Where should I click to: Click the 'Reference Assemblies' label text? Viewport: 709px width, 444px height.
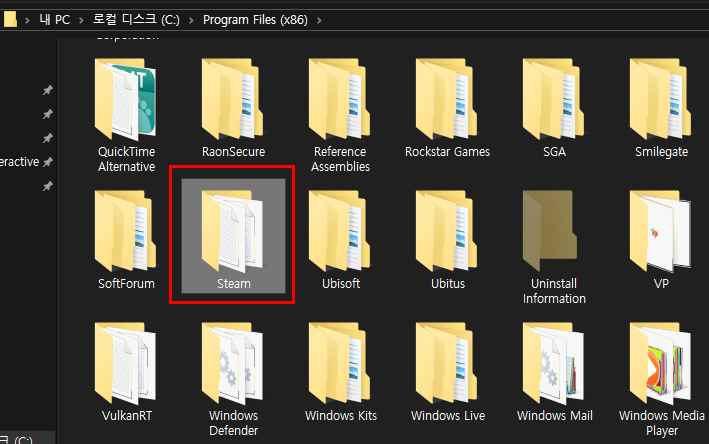click(x=340, y=159)
